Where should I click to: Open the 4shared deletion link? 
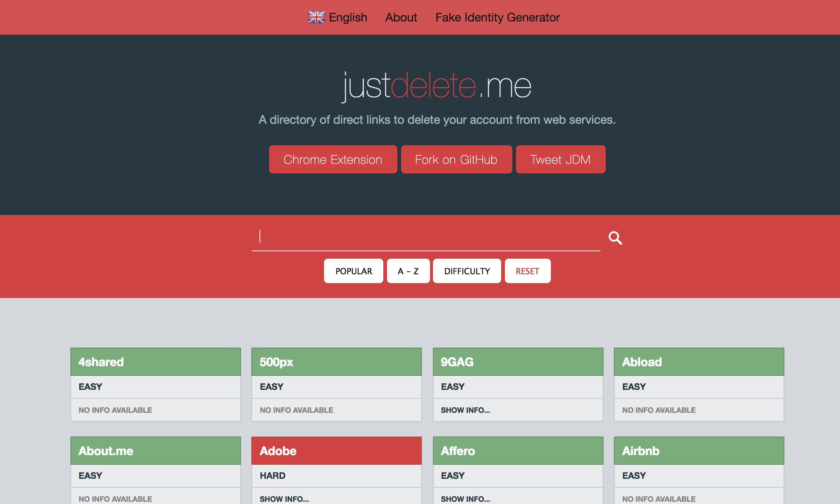[x=155, y=362]
